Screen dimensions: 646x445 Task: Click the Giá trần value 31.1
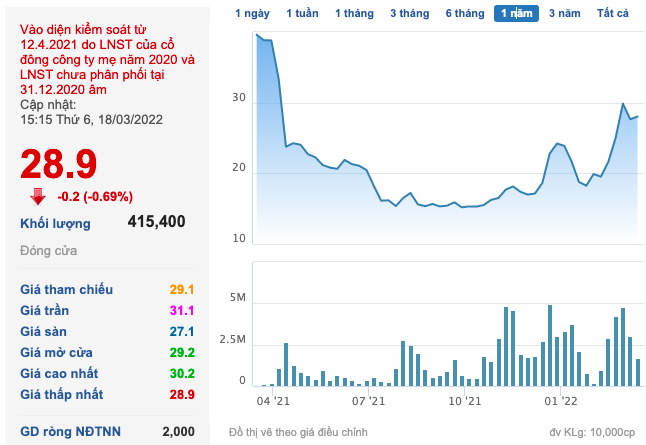click(181, 311)
